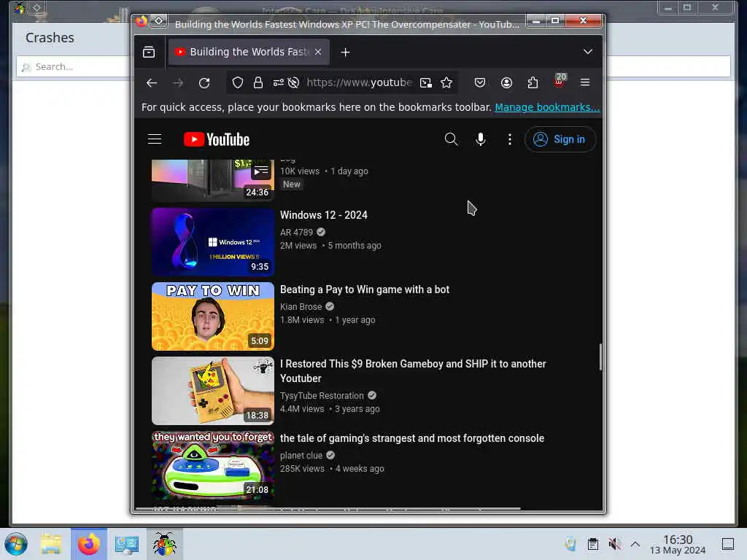The image size is (747, 560).
Task: Expand the hidden system tray icons
Action: [x=635, y=544]
